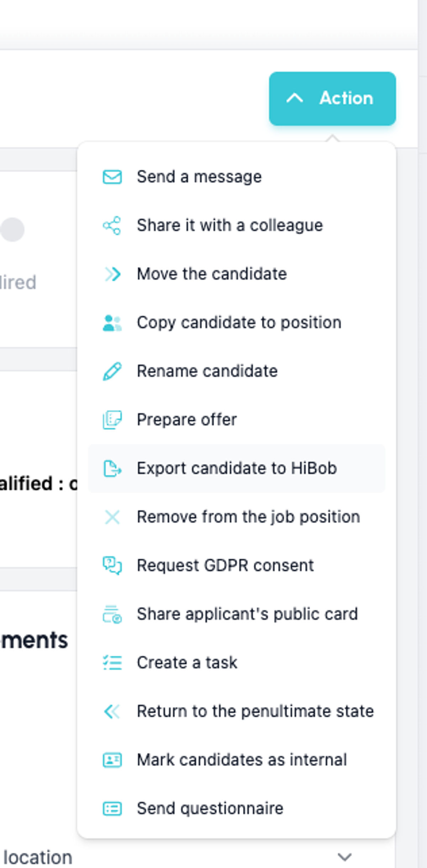Click the Prepare offer document icon
The height and width of the screenshot is (868, 427).
pyautogui.click(x=112, y=420)
